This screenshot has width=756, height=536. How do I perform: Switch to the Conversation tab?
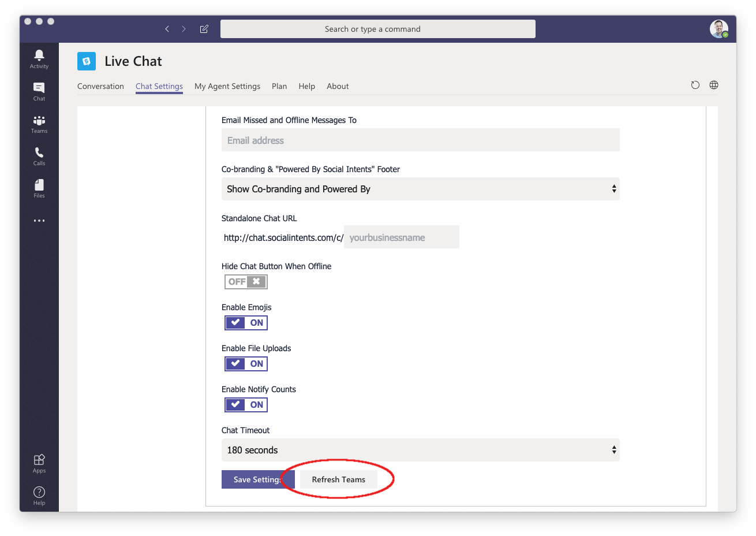[x=100, y=86]
